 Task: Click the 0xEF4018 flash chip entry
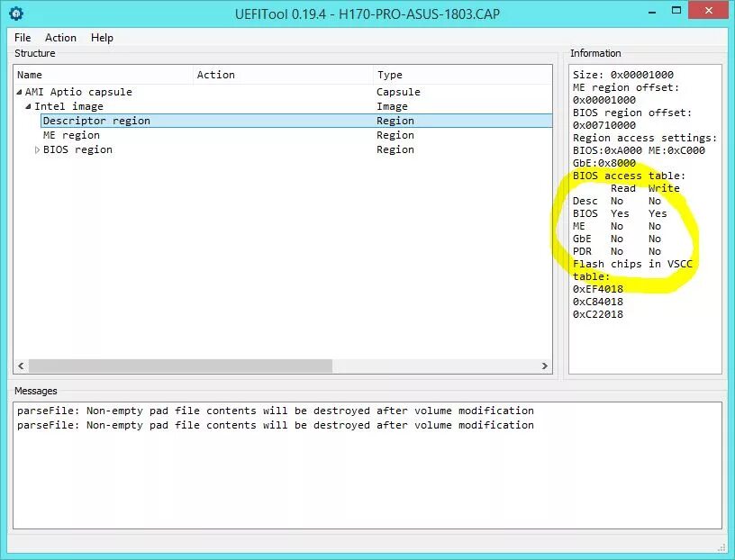coord(598,289)
